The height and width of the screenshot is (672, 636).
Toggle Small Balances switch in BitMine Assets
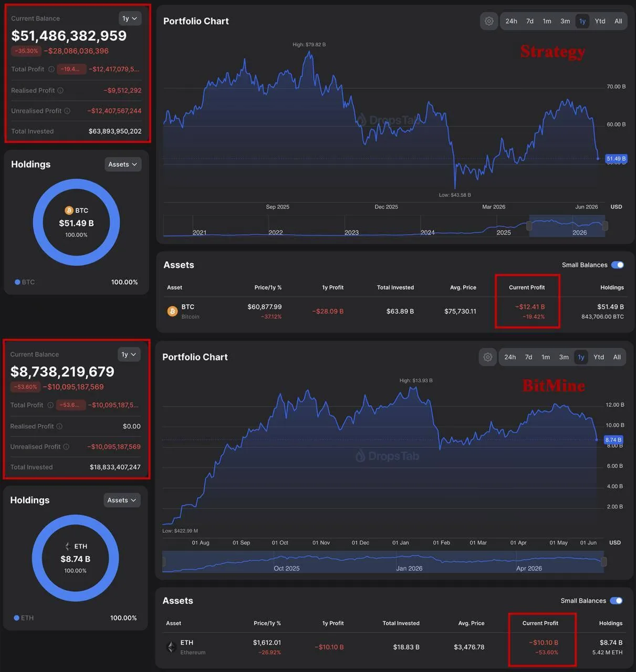[x=617, y=601]
